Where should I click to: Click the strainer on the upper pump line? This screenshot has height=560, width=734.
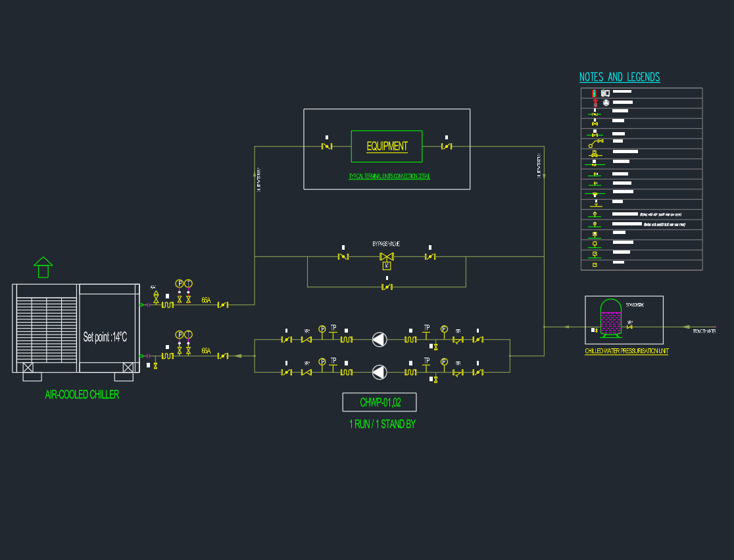point(458,340)
